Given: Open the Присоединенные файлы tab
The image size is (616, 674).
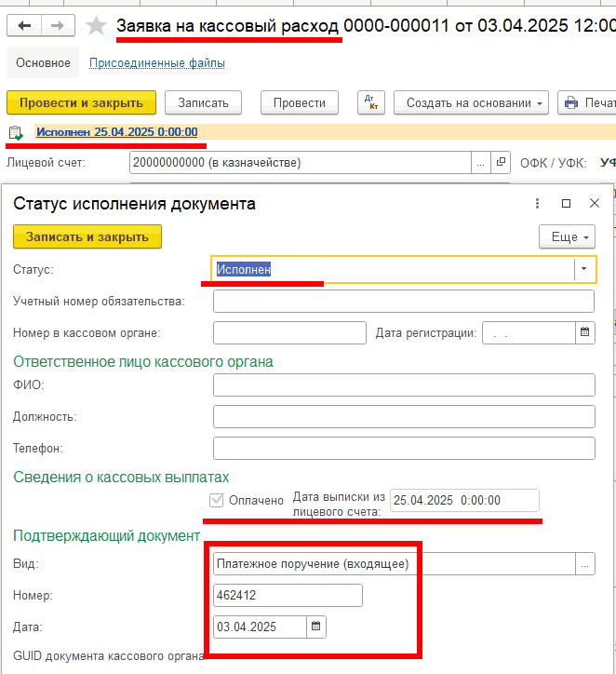Looking at the screenshot, I should [156, 63].
